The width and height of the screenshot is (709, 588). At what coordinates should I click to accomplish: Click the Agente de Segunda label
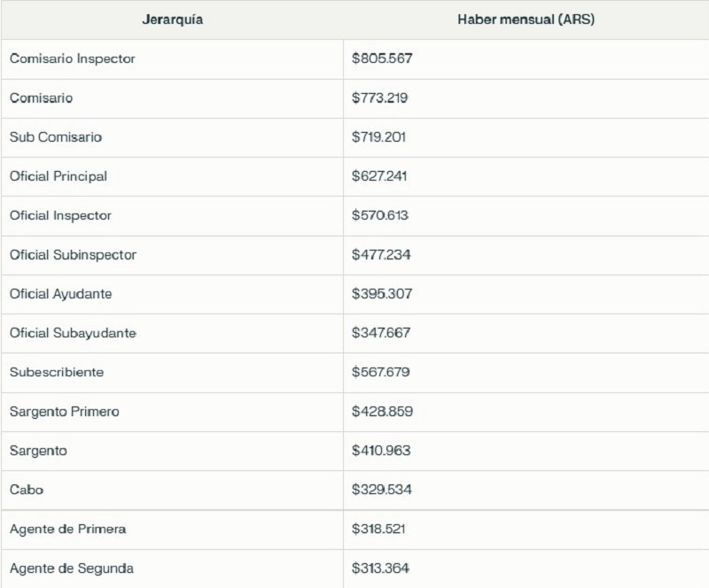tap(72, 568)
